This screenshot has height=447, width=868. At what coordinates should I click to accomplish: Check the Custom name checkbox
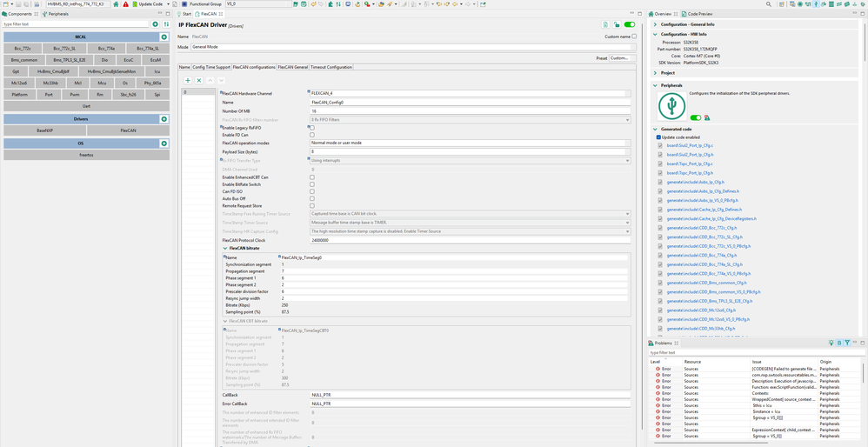tap(634, 37)
